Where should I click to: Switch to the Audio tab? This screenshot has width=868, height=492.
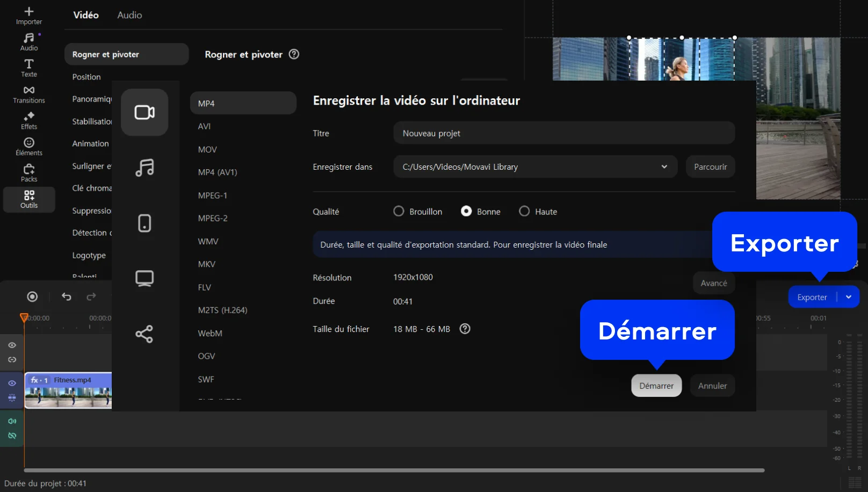click(129, 15)
